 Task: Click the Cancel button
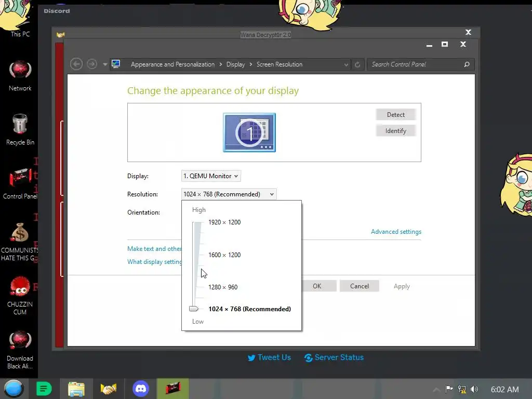click(360, 286)
